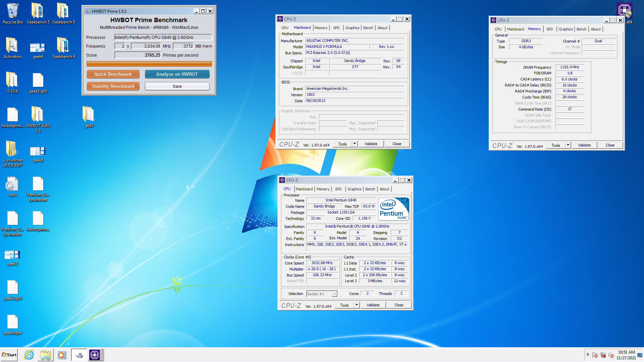Select Graphics tab in processor CPU-Z window
This screenshot has height=362, width=644.
354,189
